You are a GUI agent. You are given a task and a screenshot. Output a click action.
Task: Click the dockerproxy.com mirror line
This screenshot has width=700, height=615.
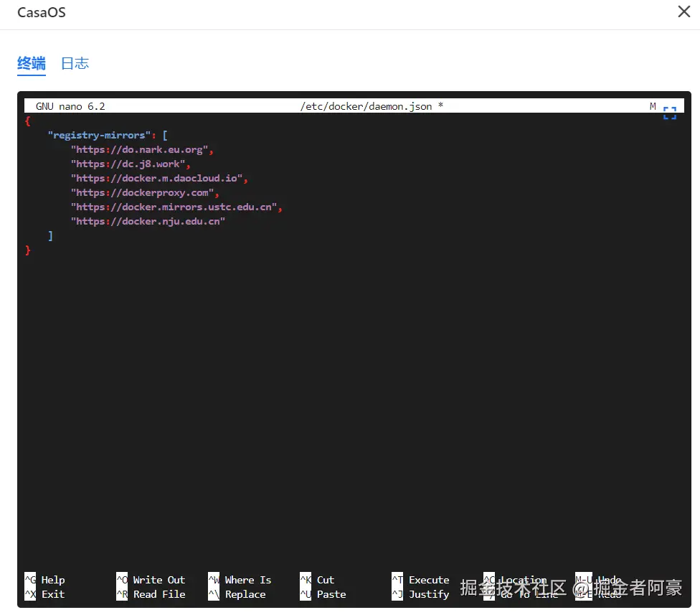(x=145, y=192)
